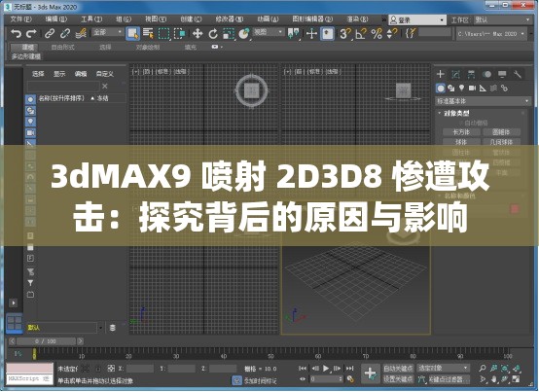Open the Modify command panel

click(455, 74)
